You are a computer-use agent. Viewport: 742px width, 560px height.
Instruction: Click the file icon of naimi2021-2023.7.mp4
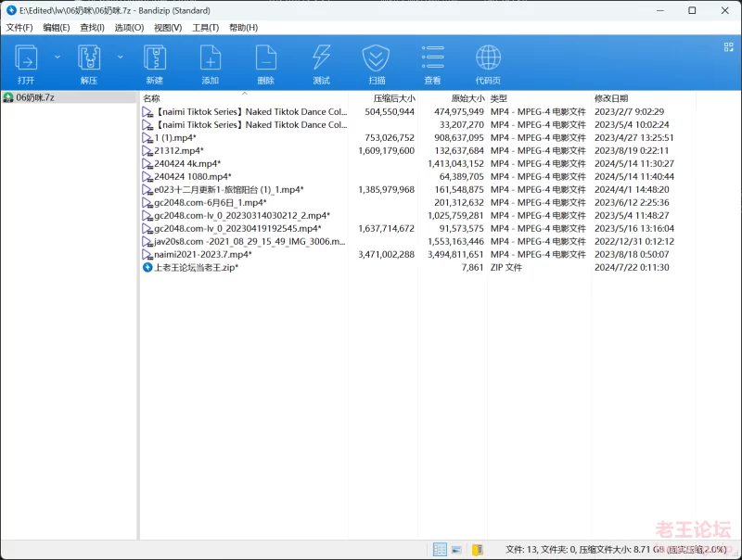click(147, 254)
